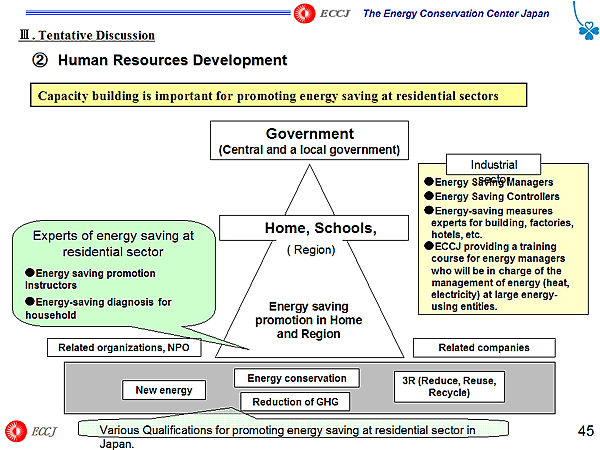This screenshot has width=600, height=450.
Task: Click the blue clover icon at top right
Action: click(589, 31)
